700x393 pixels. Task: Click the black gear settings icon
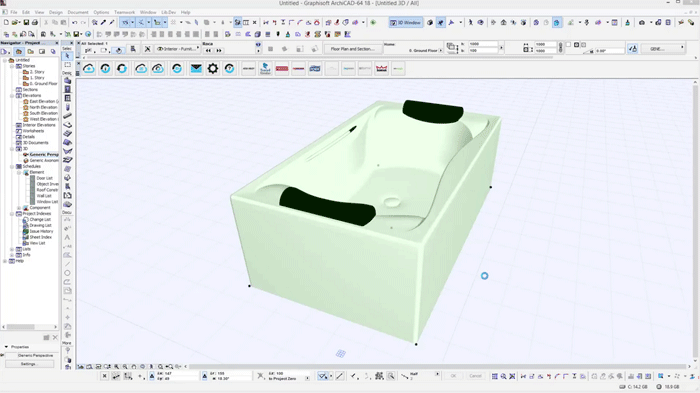(212, 69)
